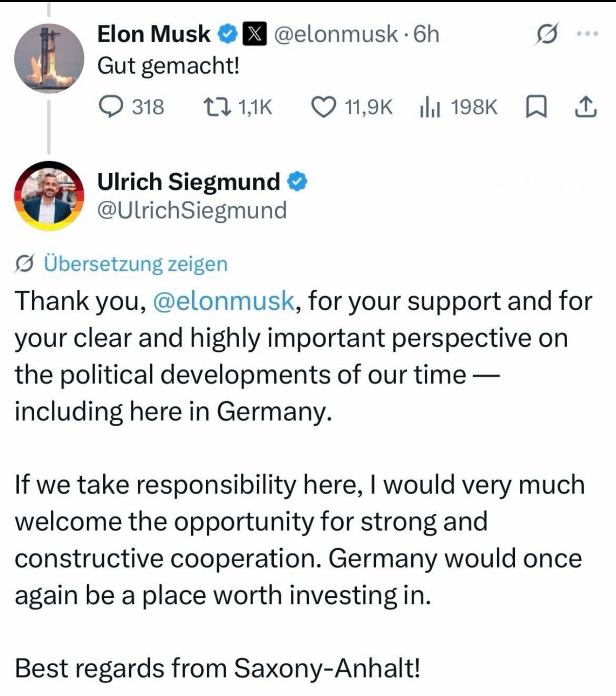Open Ulrich Siegmund's profile photo
Screen dimensions: 616x696
pyautogui.click(x=49, y=195)
